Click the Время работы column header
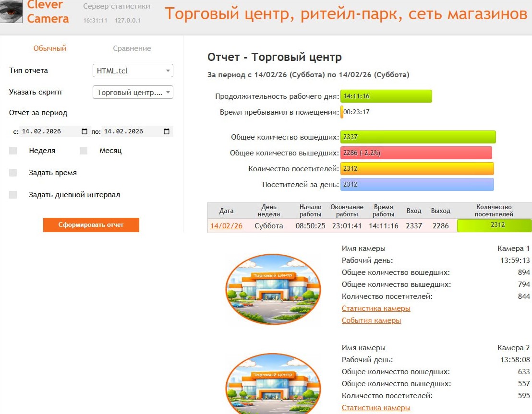The width and height of the screenshot is (532, 414). [x=383, y=211]
